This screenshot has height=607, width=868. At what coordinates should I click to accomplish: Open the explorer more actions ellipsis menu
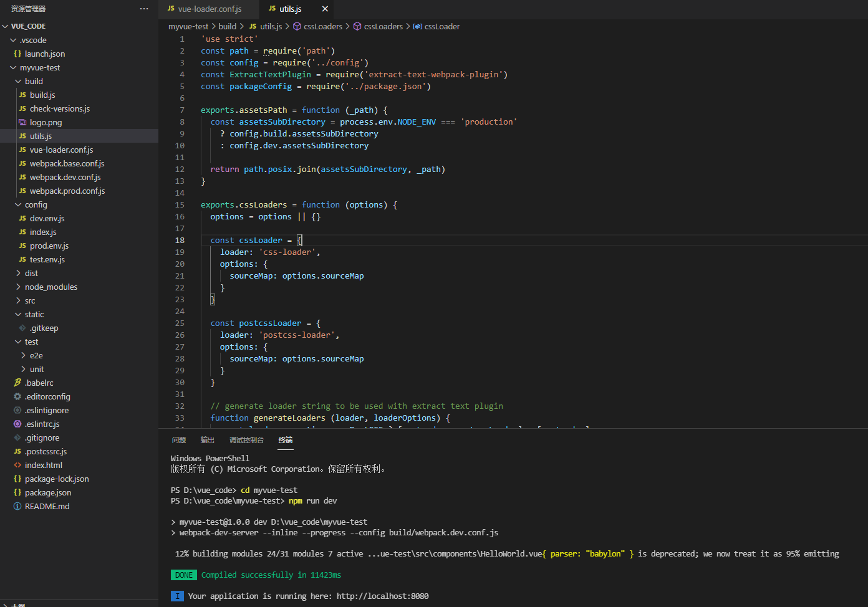coord(144,9)
